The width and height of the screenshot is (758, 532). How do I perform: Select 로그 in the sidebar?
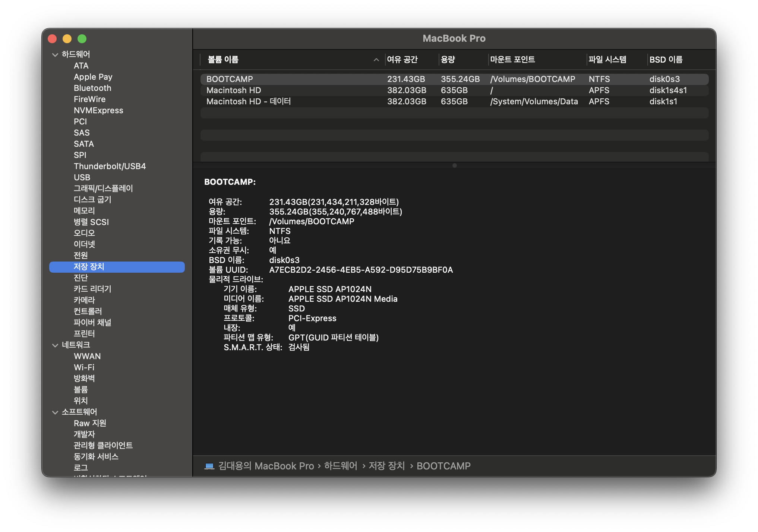[81, 468]
